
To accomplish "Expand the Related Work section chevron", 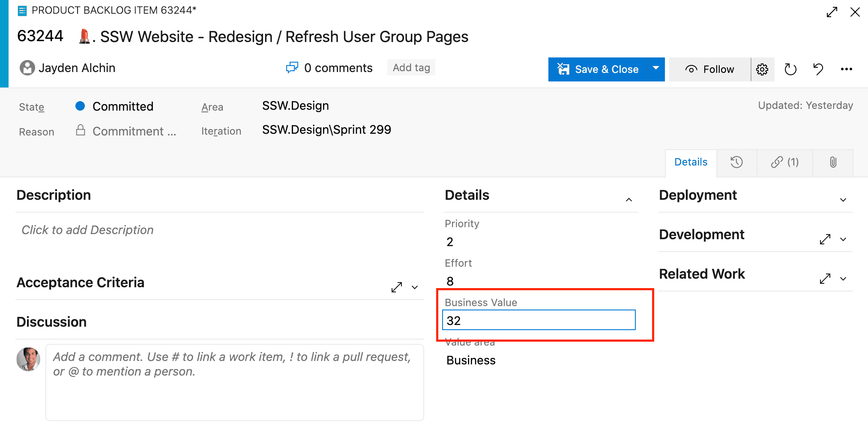I will [x=843, y=279].
